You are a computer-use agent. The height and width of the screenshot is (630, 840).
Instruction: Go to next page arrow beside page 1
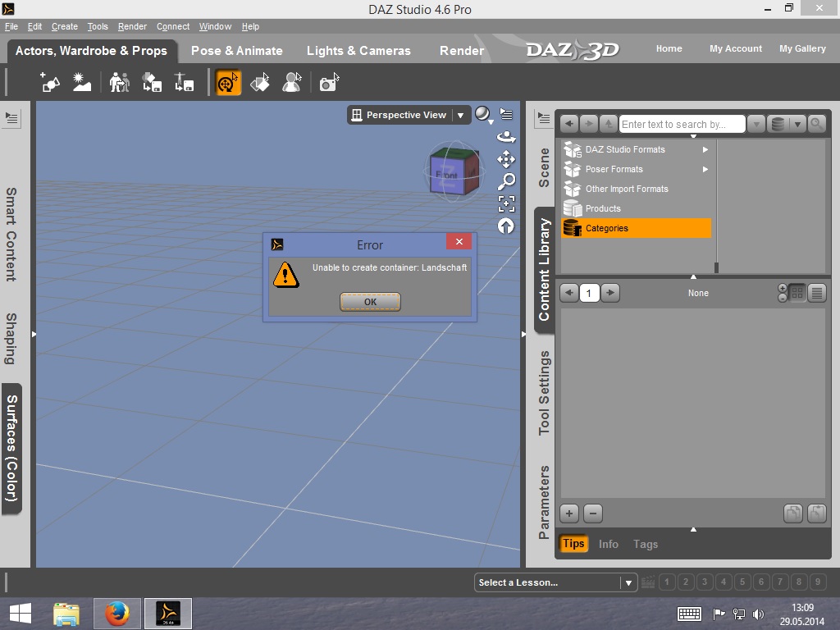pos(609,293)
